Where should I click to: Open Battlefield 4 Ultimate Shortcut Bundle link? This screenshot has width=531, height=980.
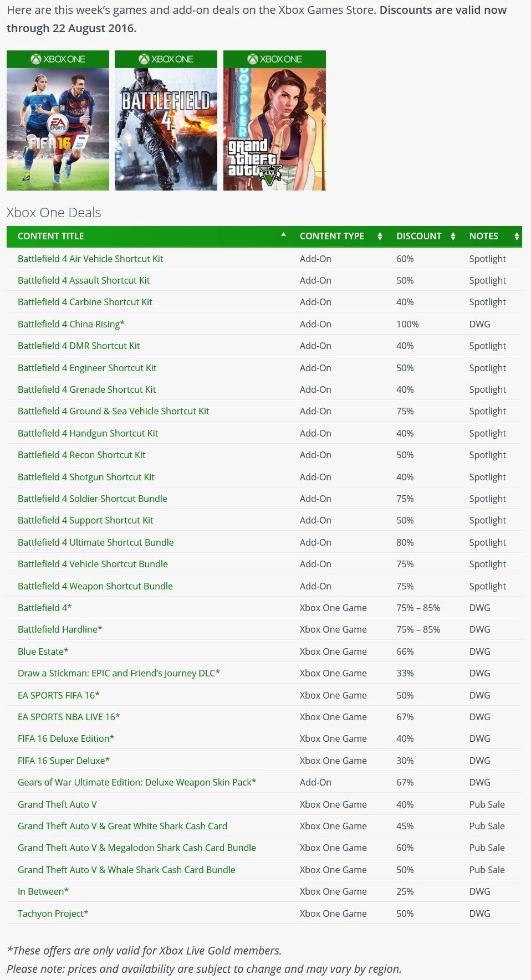pos(96,542)
